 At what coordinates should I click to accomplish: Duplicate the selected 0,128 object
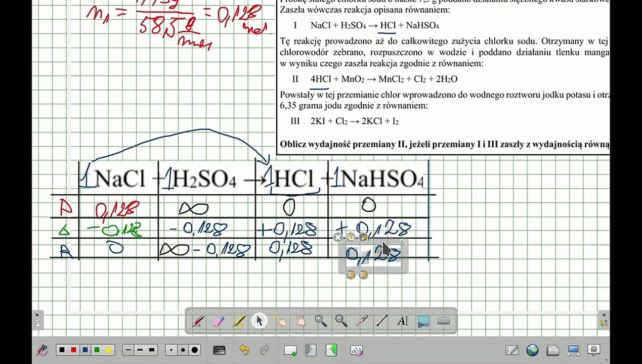coord(351,237)
